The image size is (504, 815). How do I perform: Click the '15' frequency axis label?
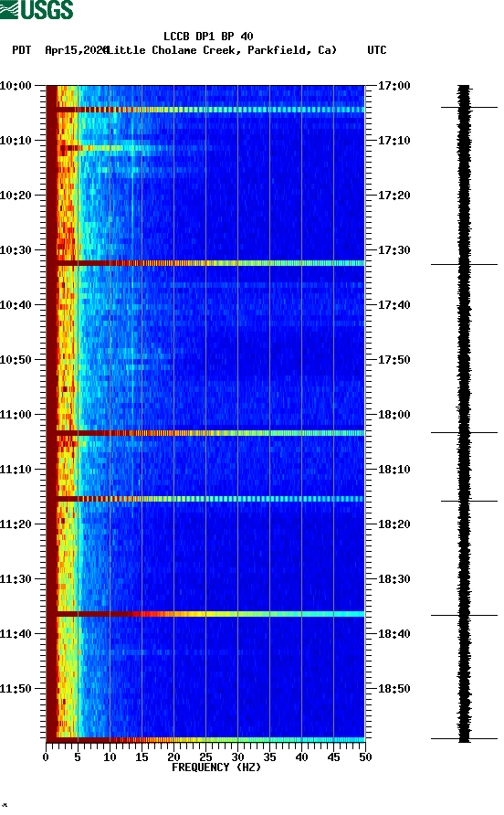click(x=142, y=757)
